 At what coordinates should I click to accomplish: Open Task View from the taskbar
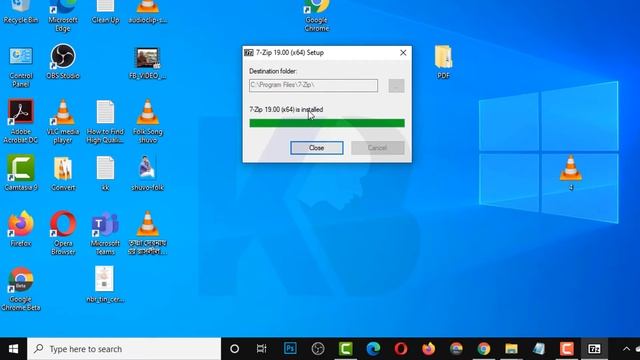point(262,349)
